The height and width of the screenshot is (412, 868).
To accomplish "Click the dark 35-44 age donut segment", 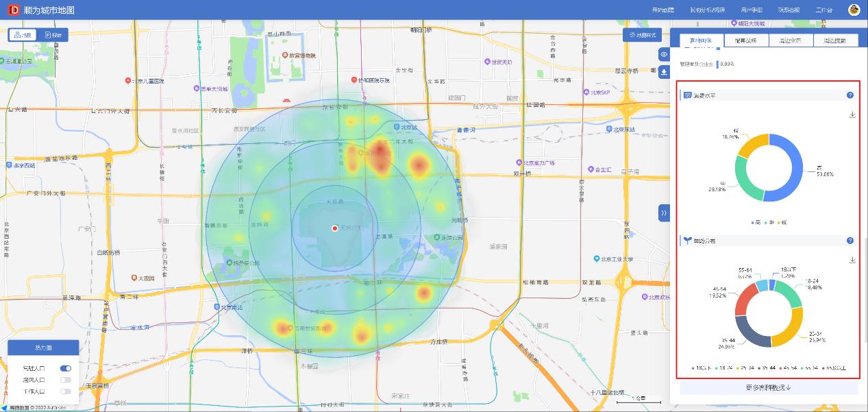I will tap(748, 332).
